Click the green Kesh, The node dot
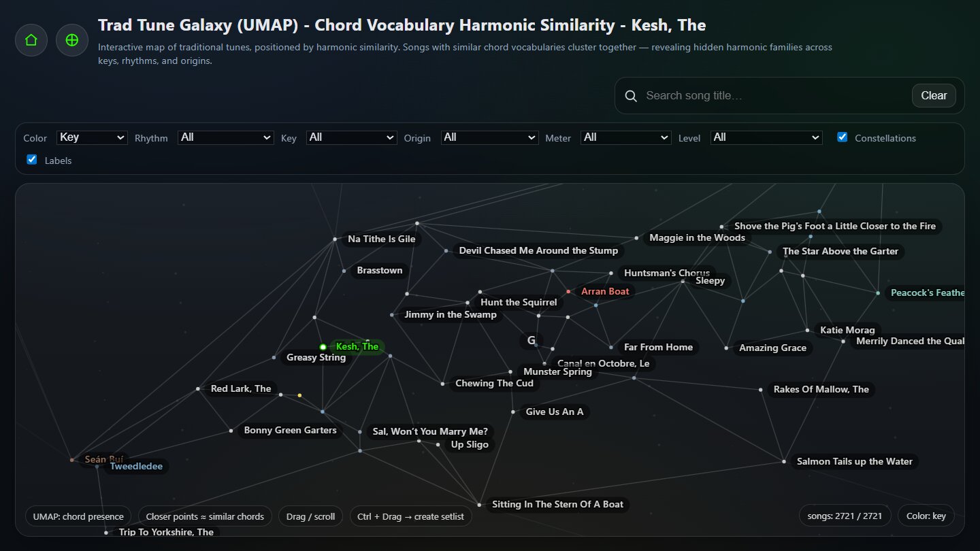The image size is (980, 551). pyautogui.click(x=323, y=347)
